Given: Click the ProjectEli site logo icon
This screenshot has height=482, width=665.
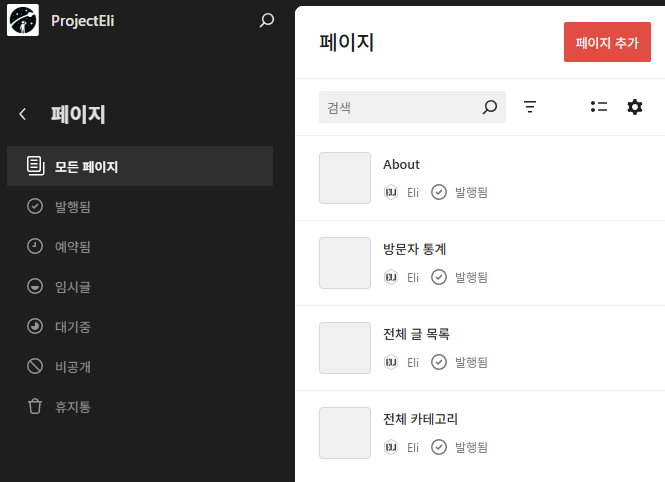Looking at the screenshot, I should [x=23, y=20].
